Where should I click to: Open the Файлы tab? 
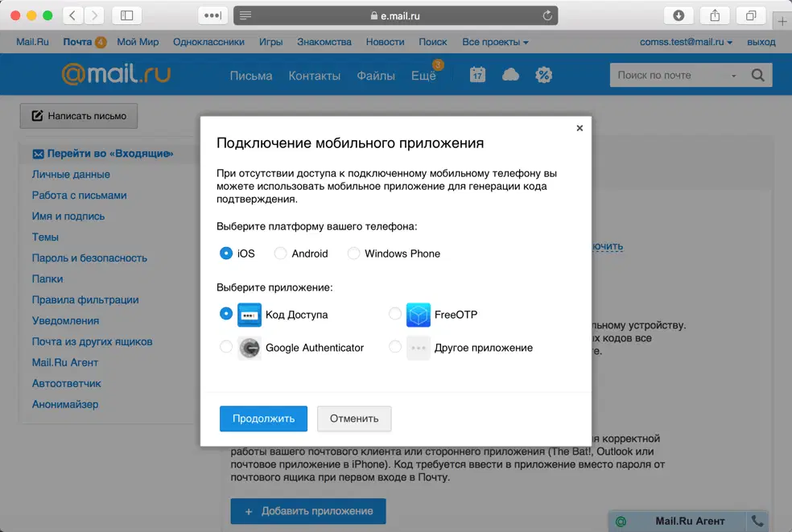(x=376, y=76)
